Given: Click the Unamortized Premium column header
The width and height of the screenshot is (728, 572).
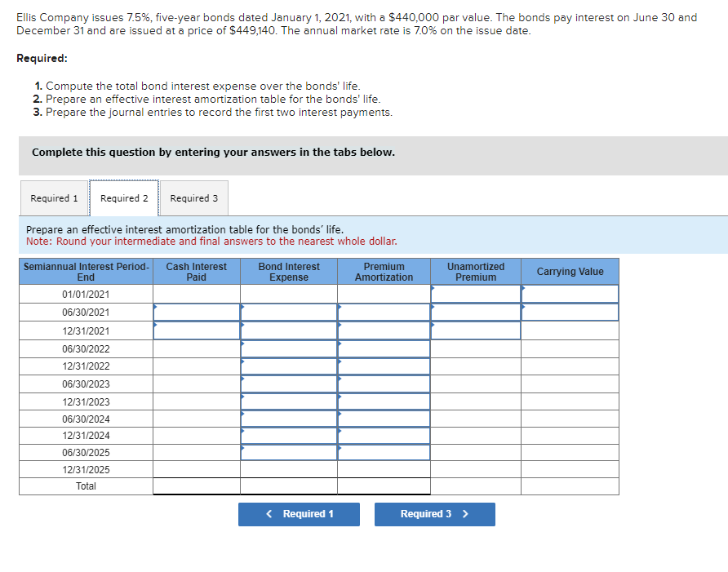Looking at the screenshot, I should pos(476,272).
